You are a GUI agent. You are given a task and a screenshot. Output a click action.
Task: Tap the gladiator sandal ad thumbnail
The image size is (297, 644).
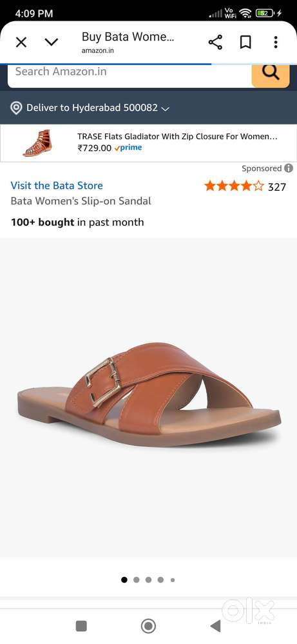click(38, 143)
